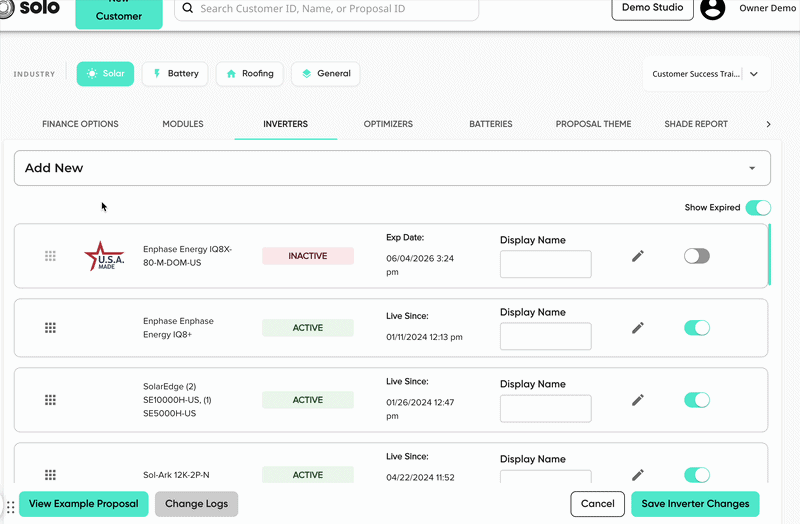
Task: Click ACTIVE badge on Sol-Ark row
Action: point(308,475)
